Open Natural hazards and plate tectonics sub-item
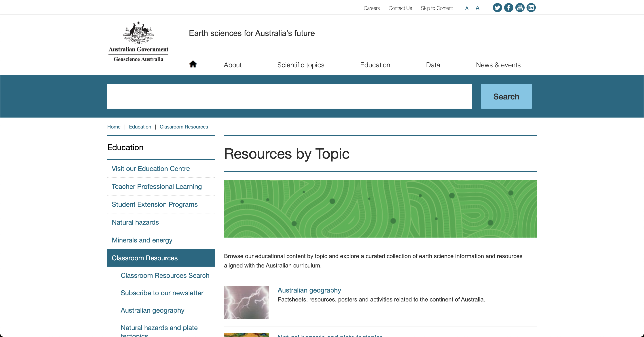This screenshot has height=337, width=644. coord(159,331)
